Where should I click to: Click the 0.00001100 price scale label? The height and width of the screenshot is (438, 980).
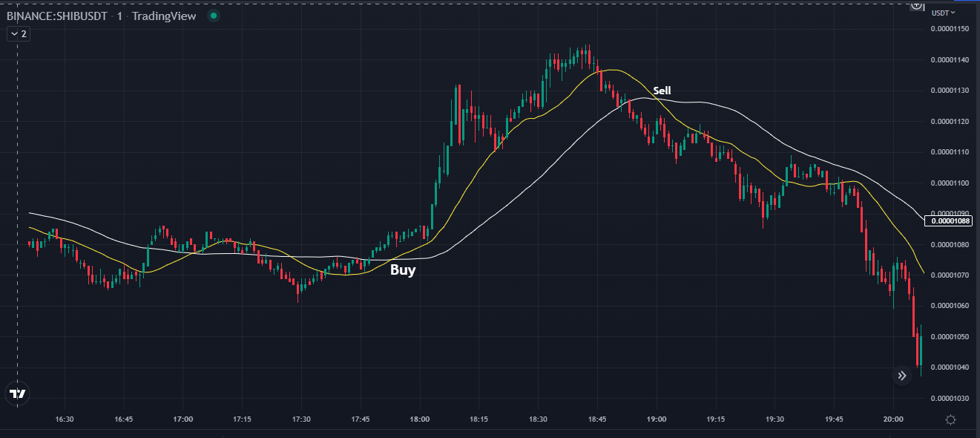click(x=950, y=183)
